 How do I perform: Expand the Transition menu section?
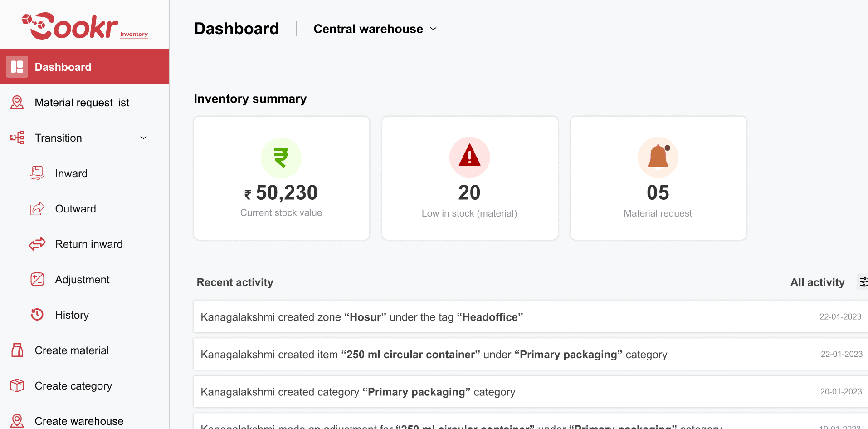click(59, 138)
